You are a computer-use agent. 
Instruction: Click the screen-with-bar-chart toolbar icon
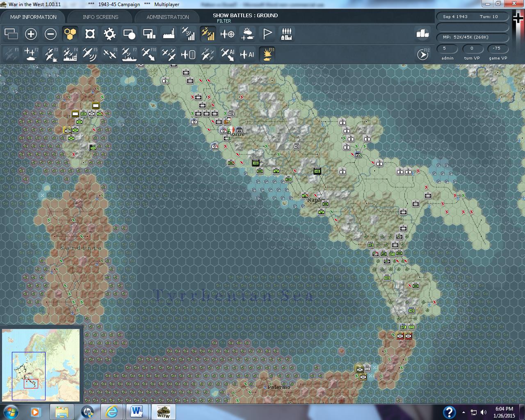tap(149, 34)
